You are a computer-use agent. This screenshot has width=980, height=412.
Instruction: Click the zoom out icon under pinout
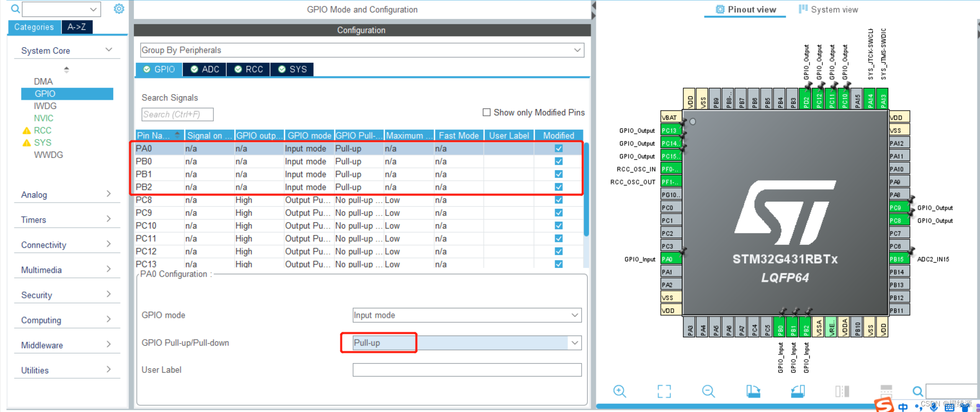point(709,391)
